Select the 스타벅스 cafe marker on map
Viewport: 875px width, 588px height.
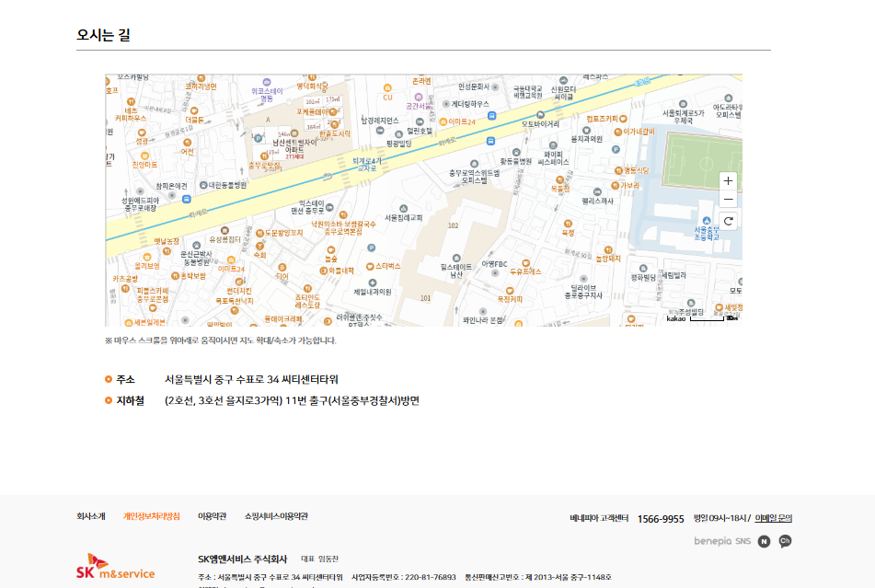[370, 267]
